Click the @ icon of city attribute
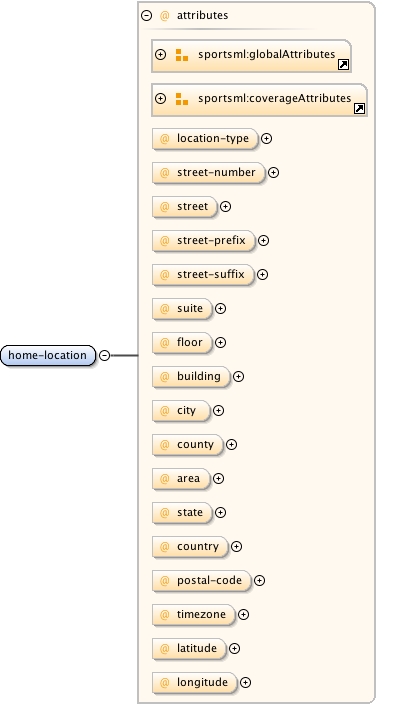This screenshot has height=705, width=393. pos(165,411)
